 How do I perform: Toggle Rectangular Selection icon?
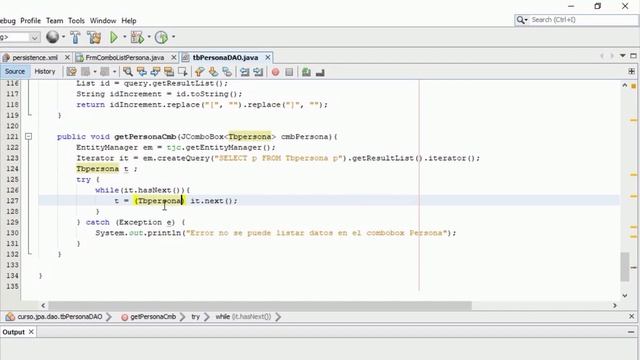click(182, 72)
